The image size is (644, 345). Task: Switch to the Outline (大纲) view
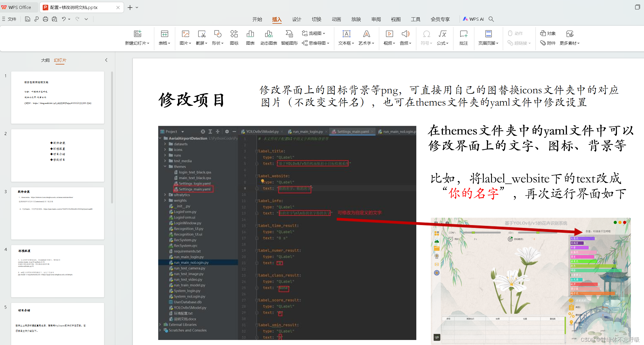(45, 60)
